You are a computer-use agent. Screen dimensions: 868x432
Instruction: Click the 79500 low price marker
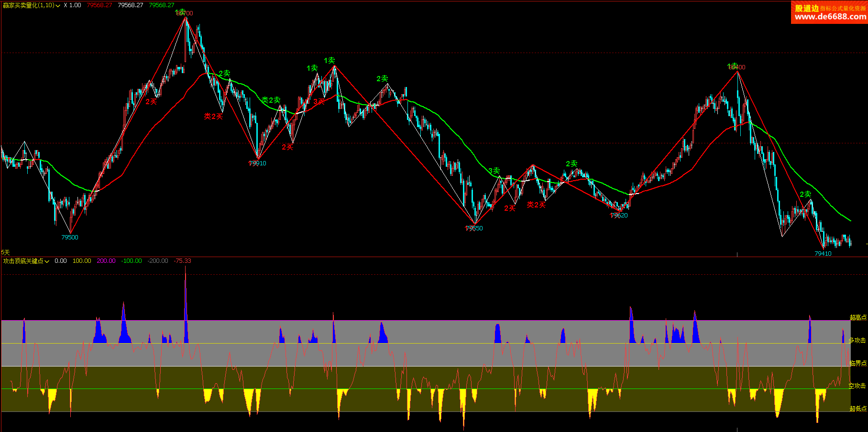coord(70,238)
